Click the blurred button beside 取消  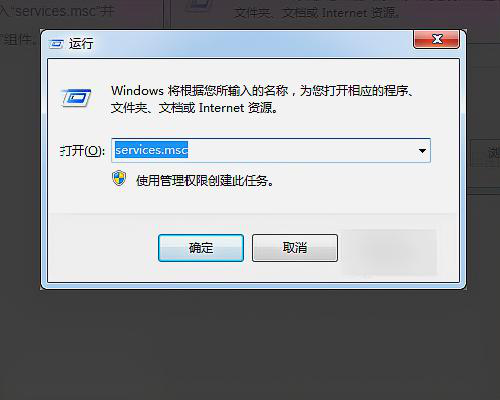coord(389,252)
